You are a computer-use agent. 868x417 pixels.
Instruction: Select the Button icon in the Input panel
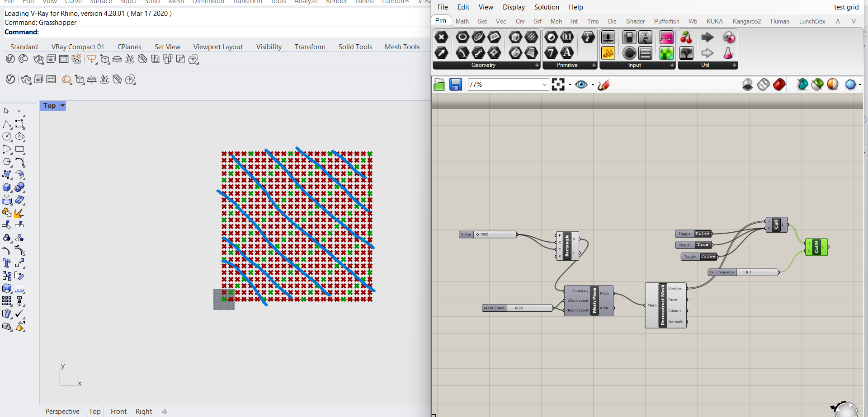click(629, 53)
